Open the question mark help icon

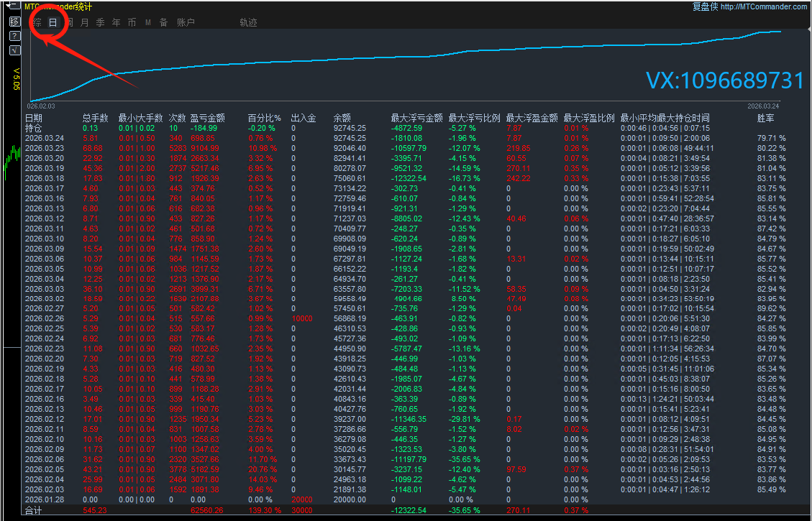tap(14, 36)
